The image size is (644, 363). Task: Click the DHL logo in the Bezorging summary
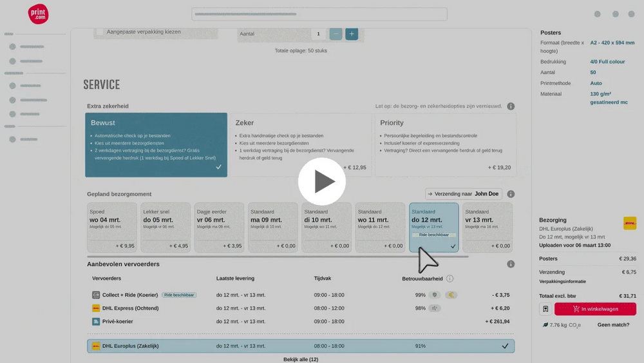pos(629,223)
